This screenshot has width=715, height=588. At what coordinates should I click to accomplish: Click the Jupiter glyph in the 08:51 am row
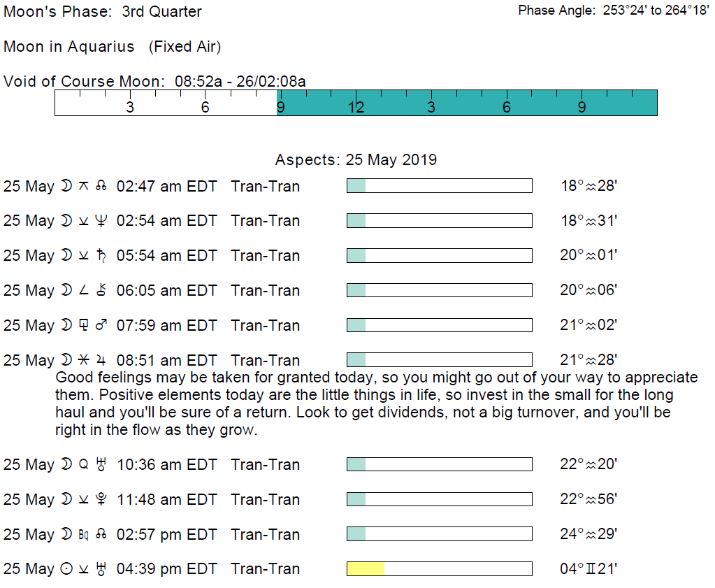[x=101, y=361]
